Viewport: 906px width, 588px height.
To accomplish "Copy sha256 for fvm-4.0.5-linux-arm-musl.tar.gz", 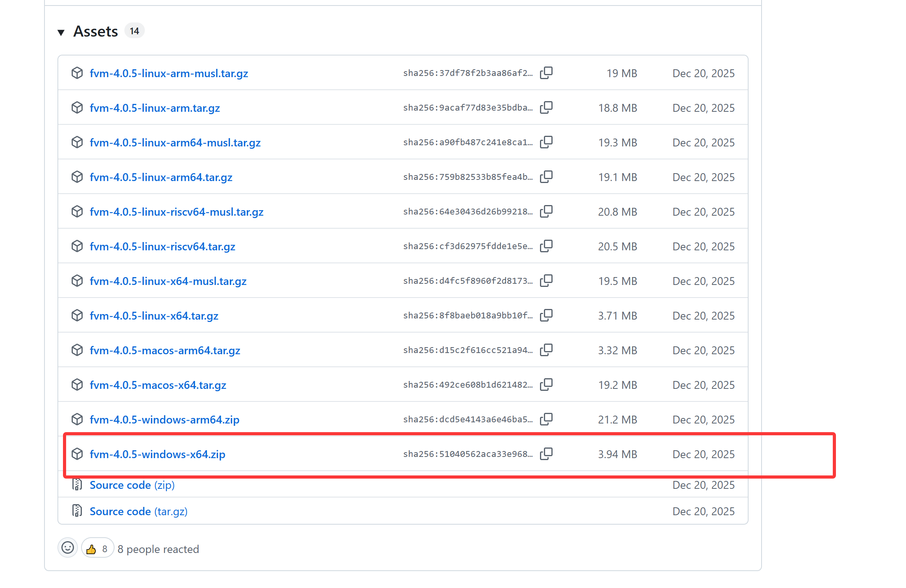I will click(546, 73).
